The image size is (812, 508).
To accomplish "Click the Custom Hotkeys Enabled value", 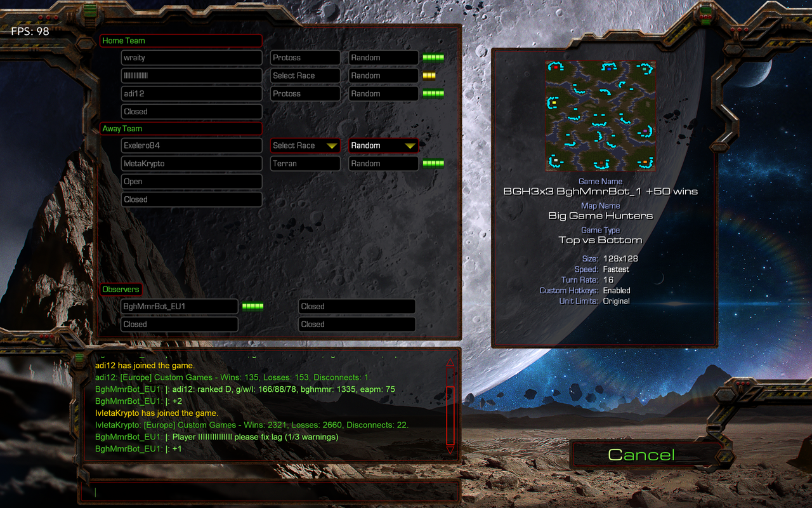I will [617, 290].
